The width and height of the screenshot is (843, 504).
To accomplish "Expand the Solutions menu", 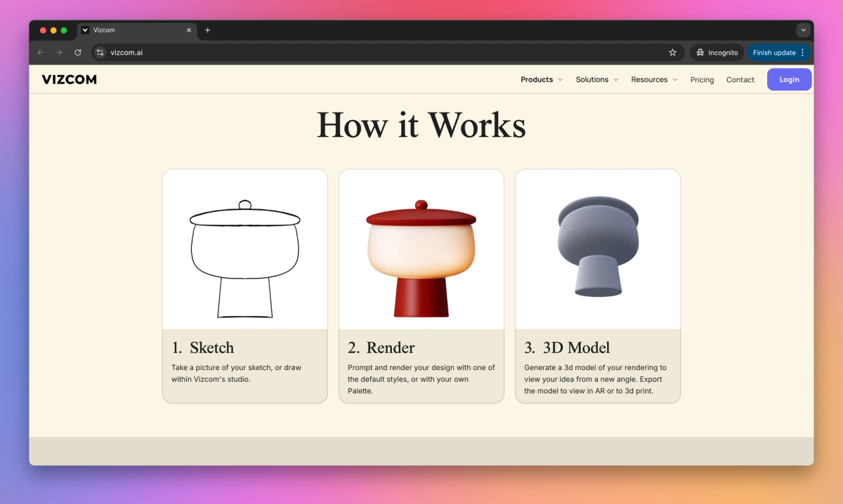I will [597, 79].
